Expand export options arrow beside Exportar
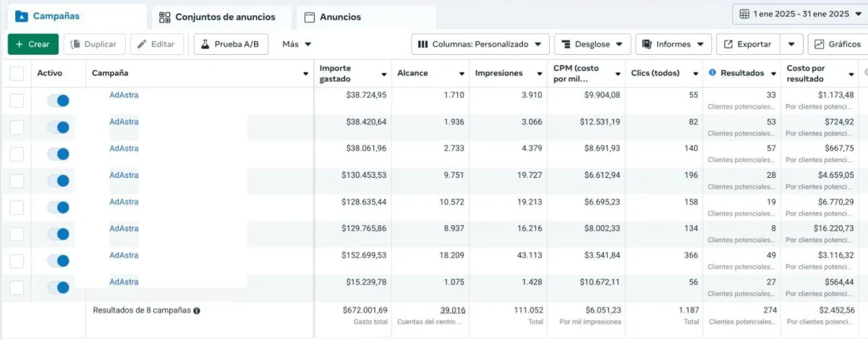868x340 pixels. coord(793,44)
